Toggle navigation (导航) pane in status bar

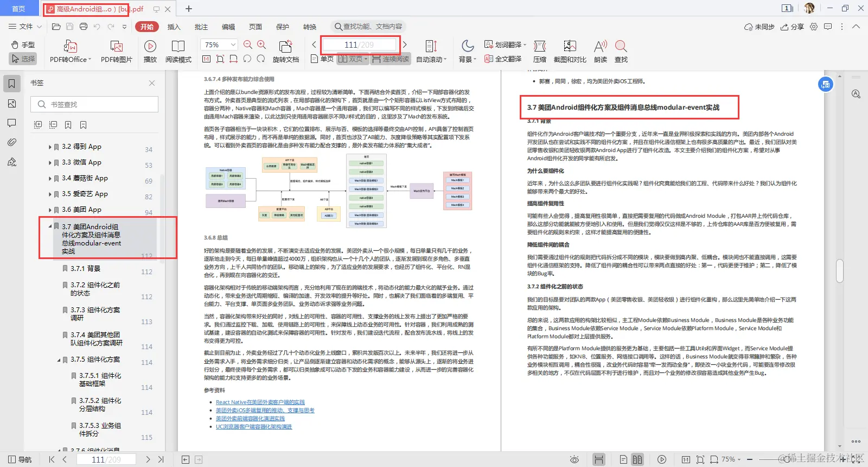tap(21, 459)
